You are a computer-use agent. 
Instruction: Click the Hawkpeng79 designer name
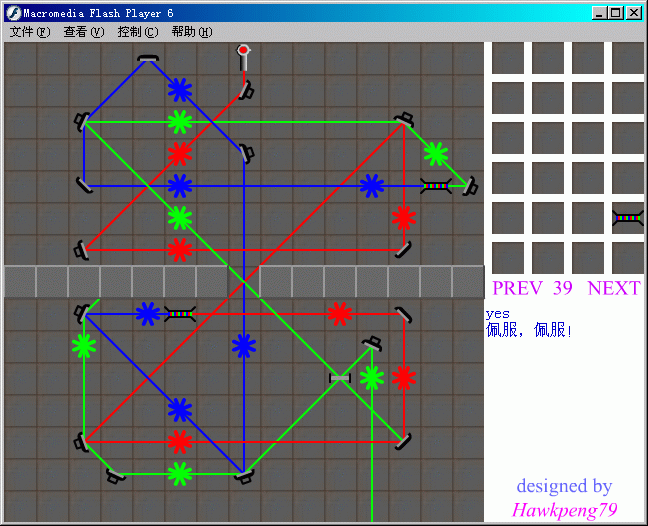tap(564, 510)
